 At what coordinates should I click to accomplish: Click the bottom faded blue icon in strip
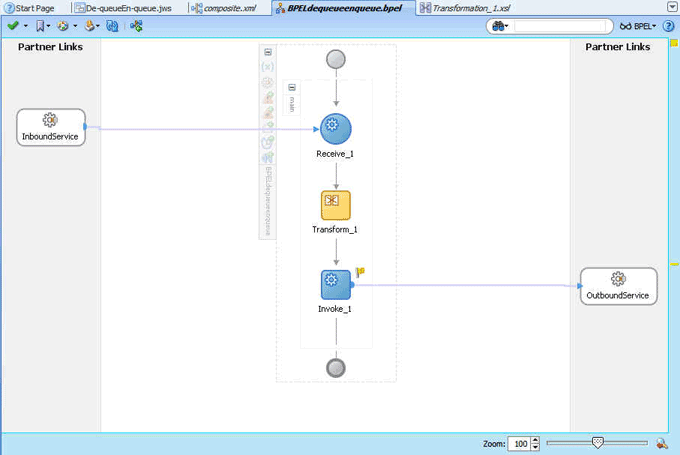[x=268, y=157]
